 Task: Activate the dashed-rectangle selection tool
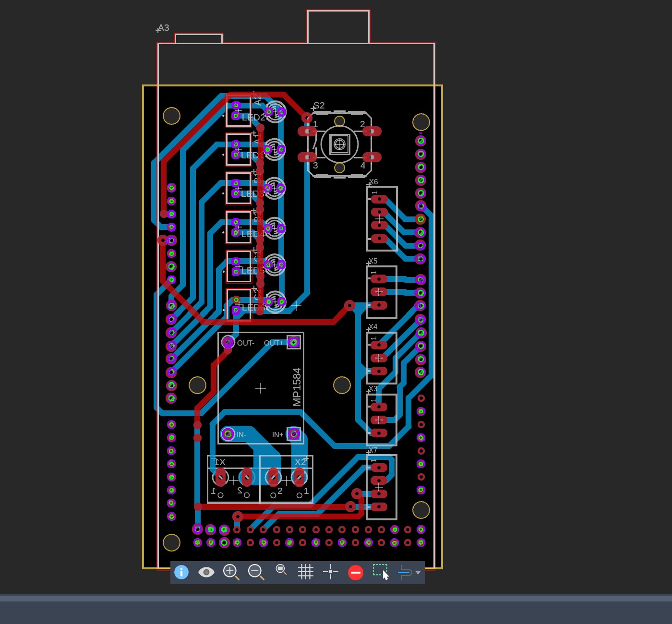(x=381, y=571)
